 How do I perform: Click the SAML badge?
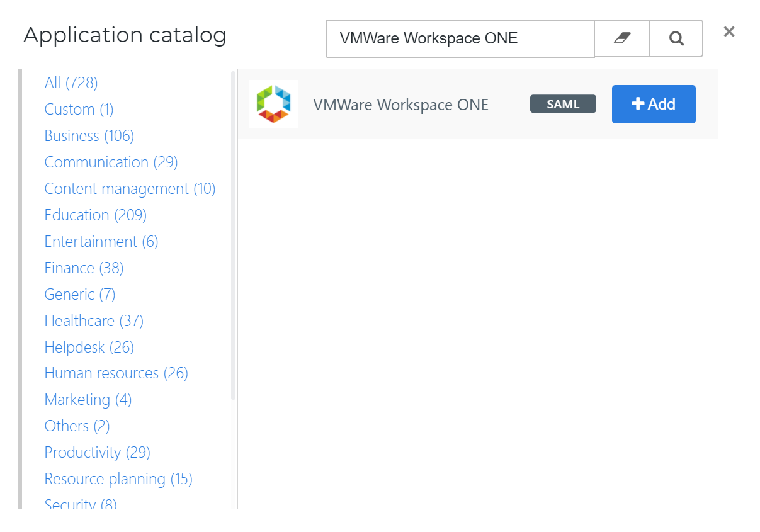tap(563, 104)
